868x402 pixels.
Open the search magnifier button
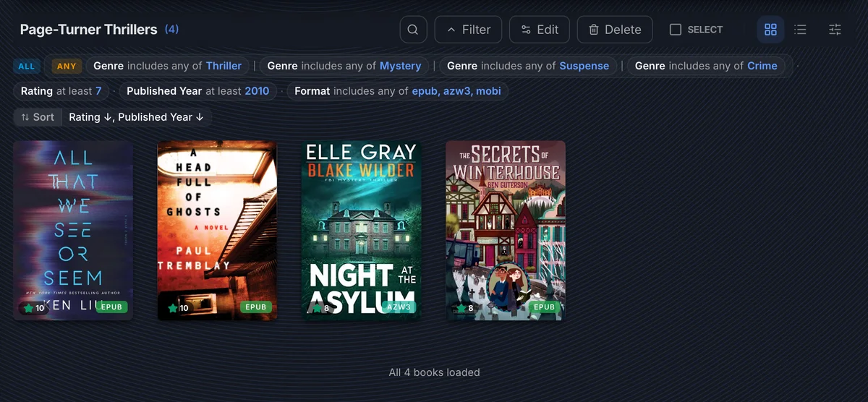click(413, 30)
